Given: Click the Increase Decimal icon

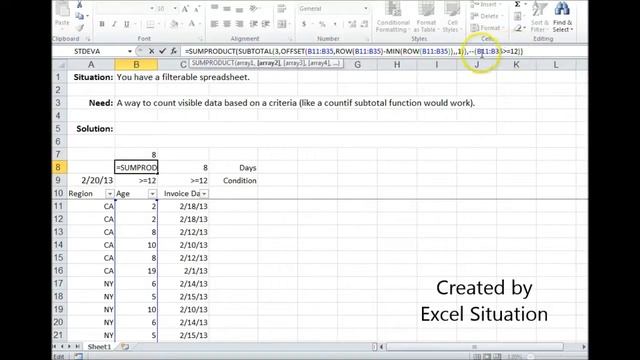Looking at the screenshot, I should point(352,24).
